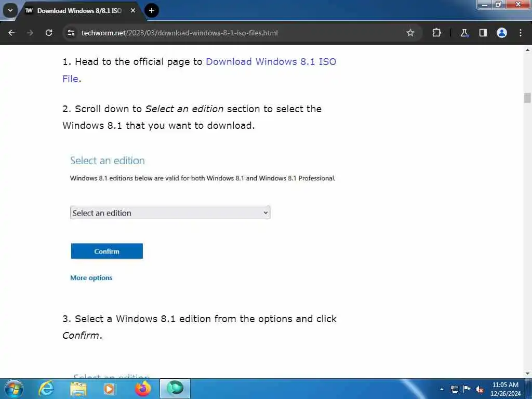Open the profile avatar menu
The image size is (532, 399).
[x=501, y=33]
